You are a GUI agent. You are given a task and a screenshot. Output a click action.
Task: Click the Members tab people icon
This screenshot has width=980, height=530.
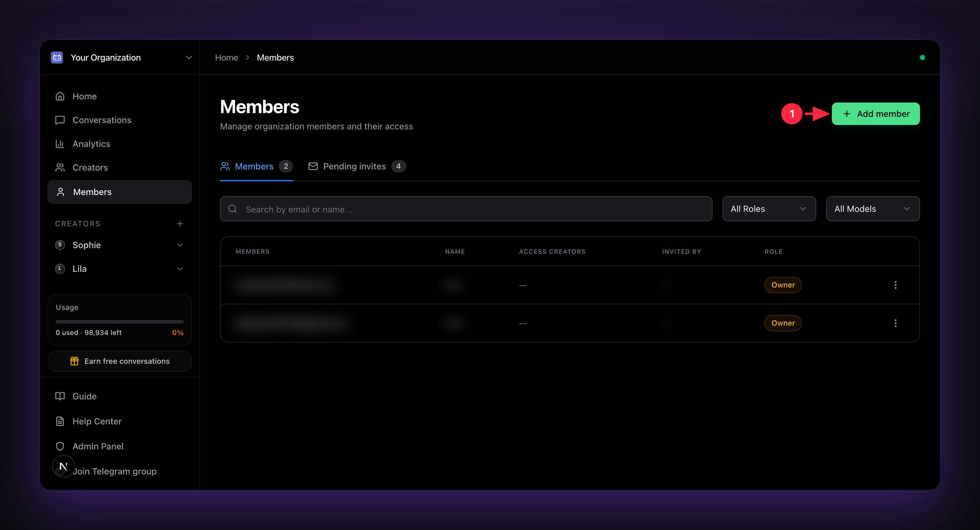(225, 166)
